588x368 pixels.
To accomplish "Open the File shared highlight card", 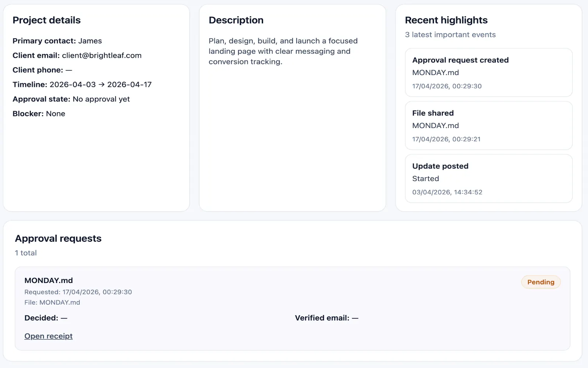I will 489,125.
